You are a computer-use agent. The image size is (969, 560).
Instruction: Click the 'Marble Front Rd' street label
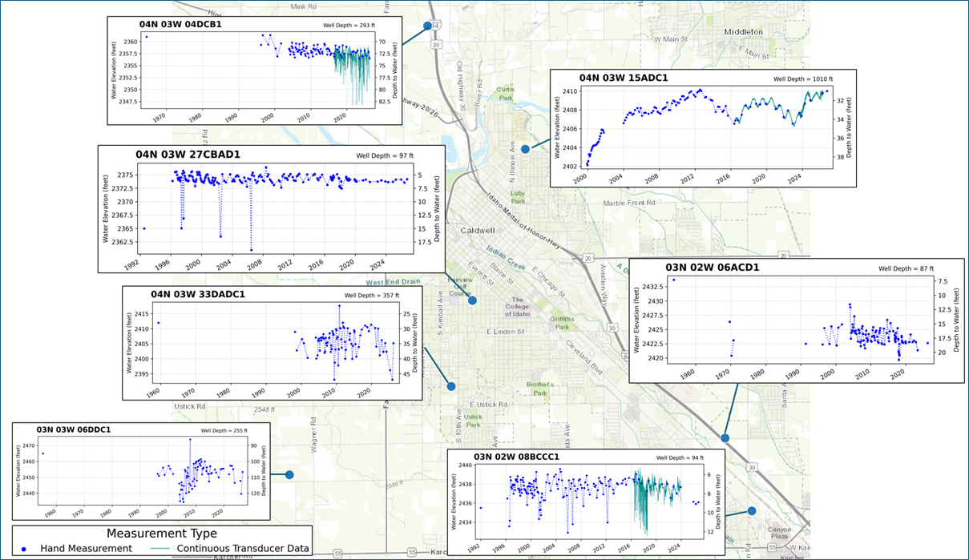click(x=629, y=203)
